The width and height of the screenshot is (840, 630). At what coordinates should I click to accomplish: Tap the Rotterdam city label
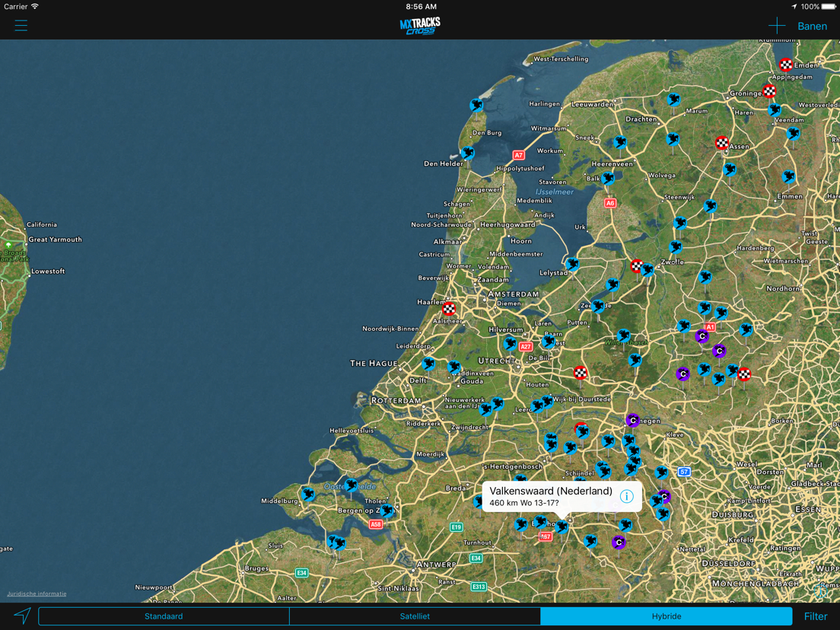coord(396,401)
